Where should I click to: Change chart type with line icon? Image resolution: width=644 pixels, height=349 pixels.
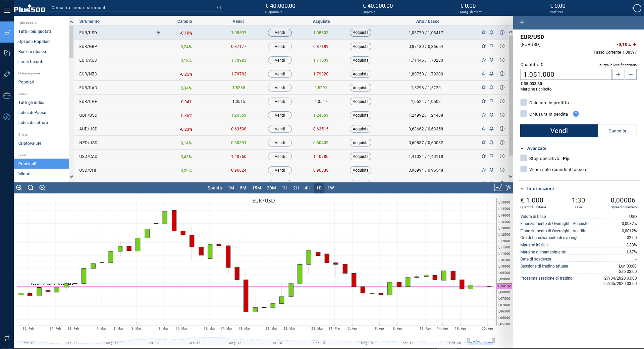click(498, 188)
